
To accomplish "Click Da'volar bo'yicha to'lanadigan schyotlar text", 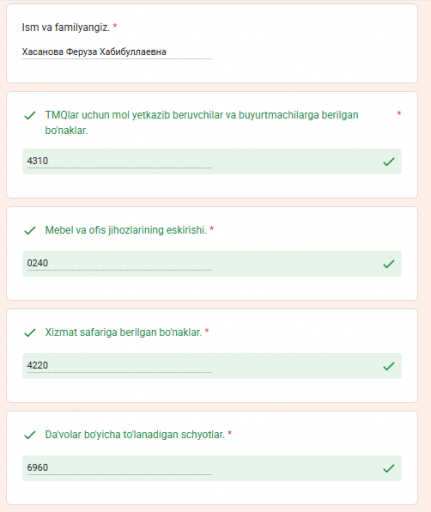I will tap(135, 435).
